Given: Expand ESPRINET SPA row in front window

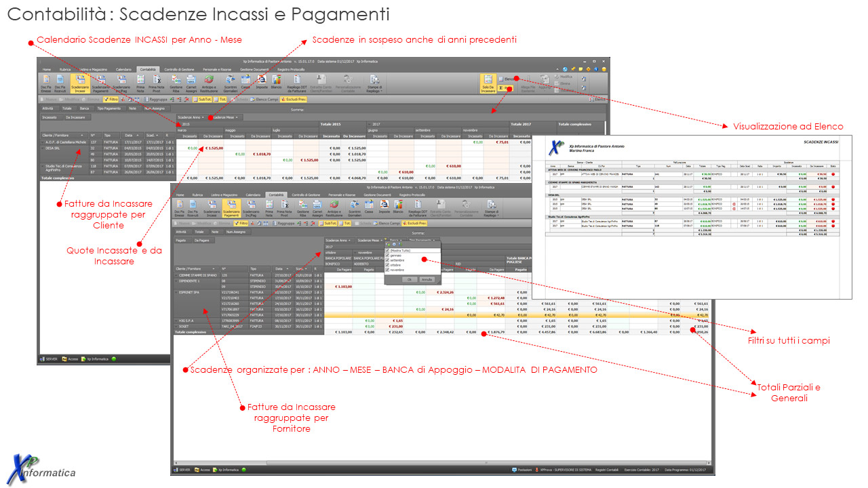Looking at the screenshot, I should [x=176, y=293].
